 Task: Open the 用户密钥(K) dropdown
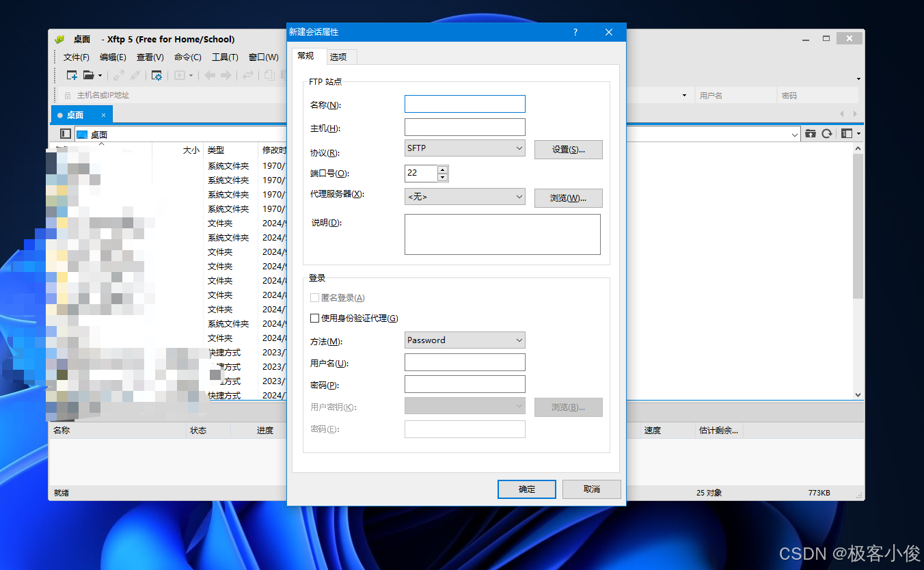[x=465, y=406]
